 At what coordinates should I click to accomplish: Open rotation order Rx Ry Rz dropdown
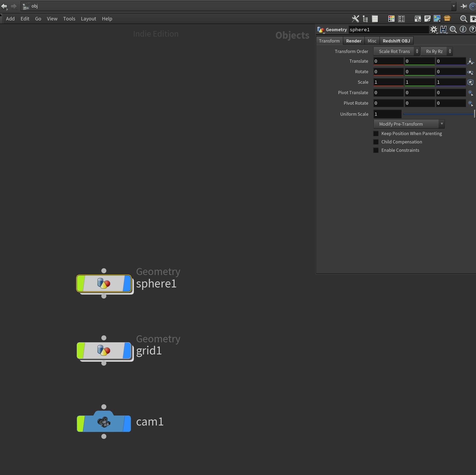437,51
